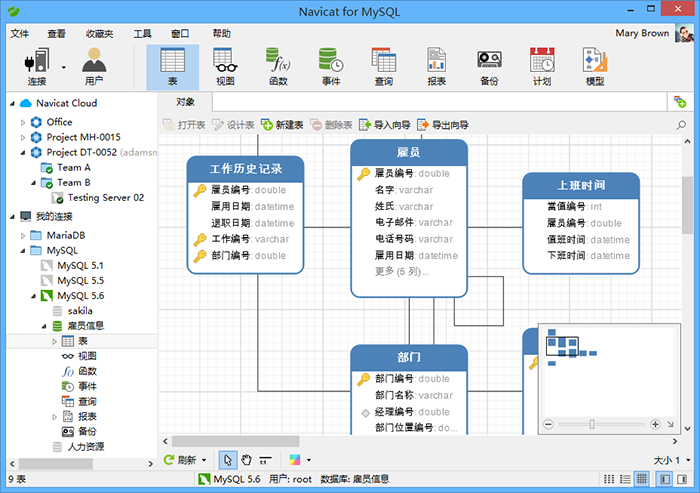Select the 对象 tab
The image size is (700, 493).
(185, 102)
